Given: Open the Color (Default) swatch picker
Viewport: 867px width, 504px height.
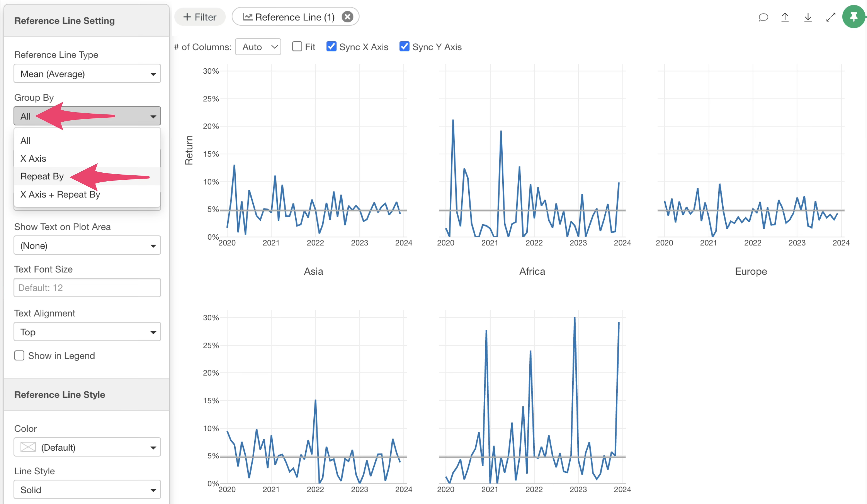Looking at the screenshot, I should [87, 447].
